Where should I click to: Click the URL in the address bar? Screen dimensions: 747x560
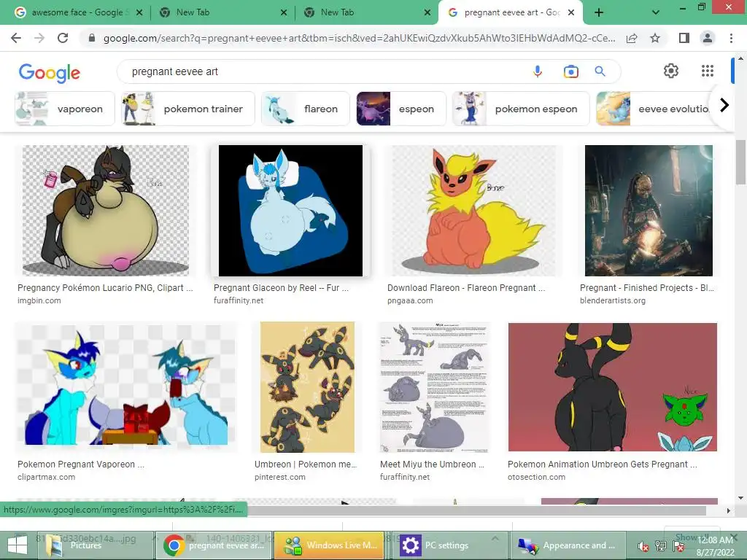point(359,38)
